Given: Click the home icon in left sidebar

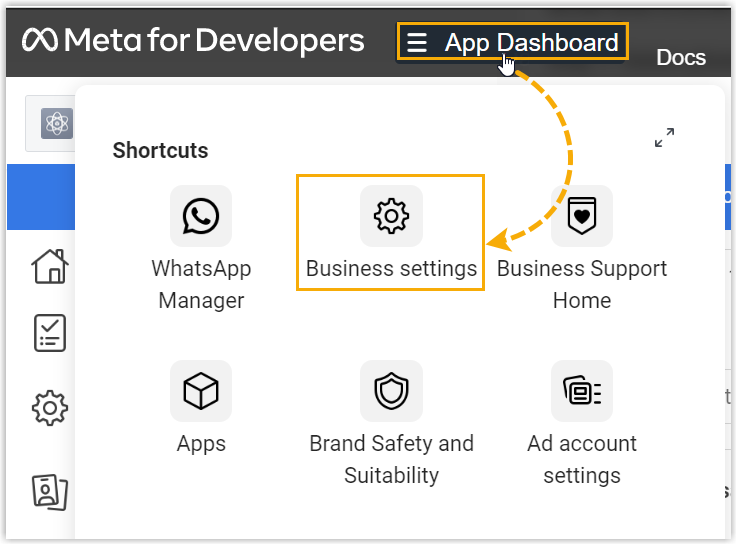Looking at the screenshot, I should point(50,266).
